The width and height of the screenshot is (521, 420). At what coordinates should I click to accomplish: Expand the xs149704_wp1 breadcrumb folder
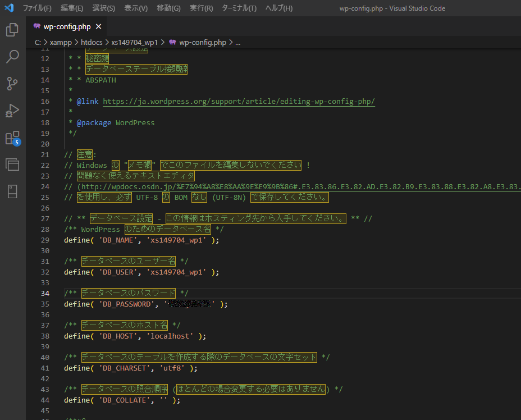[x=135, y=42]
